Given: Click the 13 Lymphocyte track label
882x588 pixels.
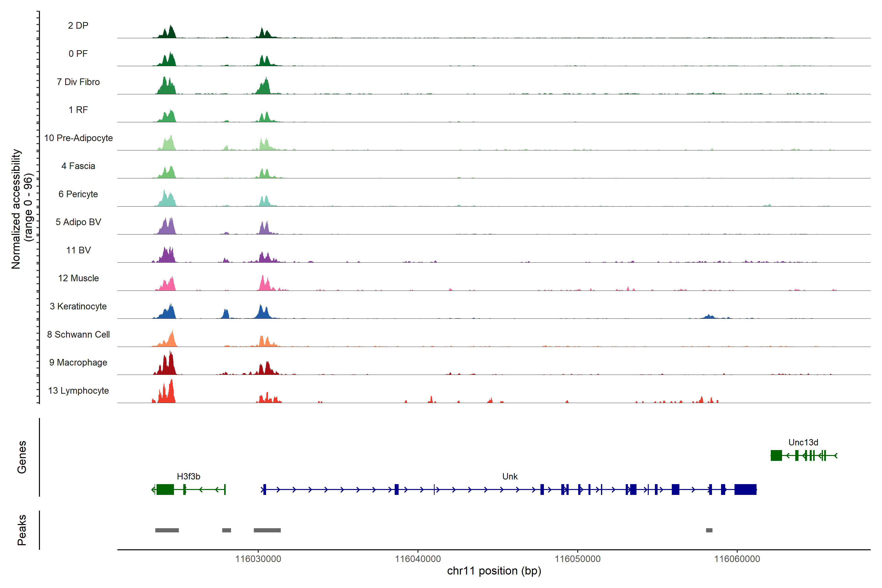Looking at the screenshot, I should (78, 390).
